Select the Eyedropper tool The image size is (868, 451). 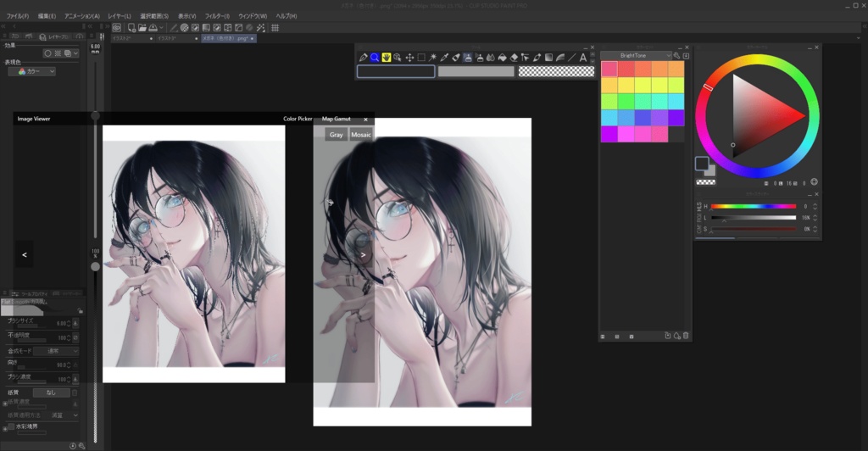tap(444, 58)
